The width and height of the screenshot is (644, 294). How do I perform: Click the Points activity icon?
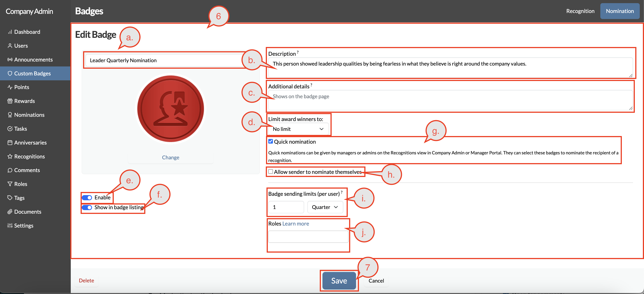tap(10, 87)
